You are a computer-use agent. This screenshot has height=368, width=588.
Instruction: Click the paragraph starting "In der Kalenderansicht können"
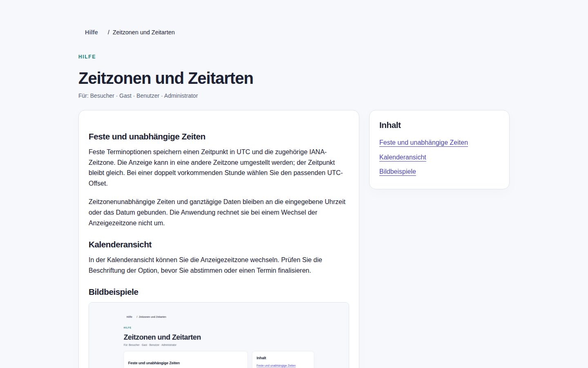pos(219,265)
